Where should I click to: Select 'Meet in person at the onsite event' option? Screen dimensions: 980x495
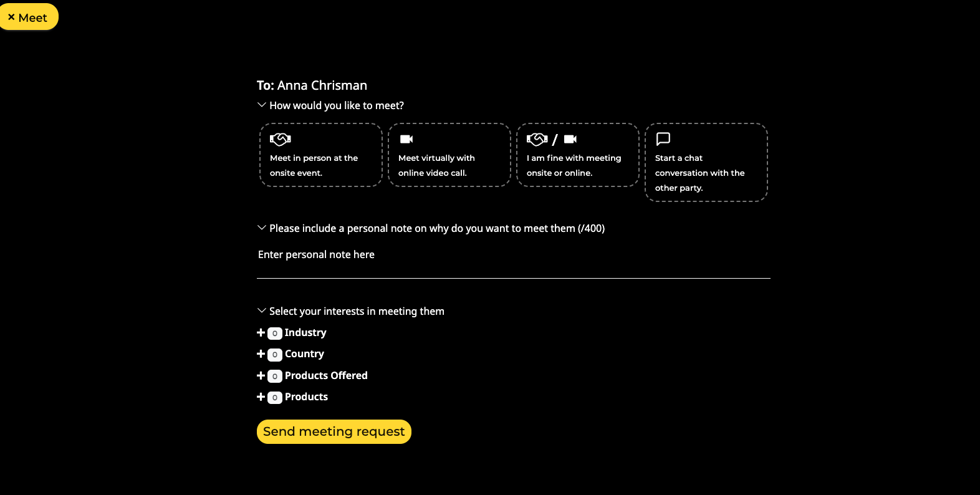[320, 165]
